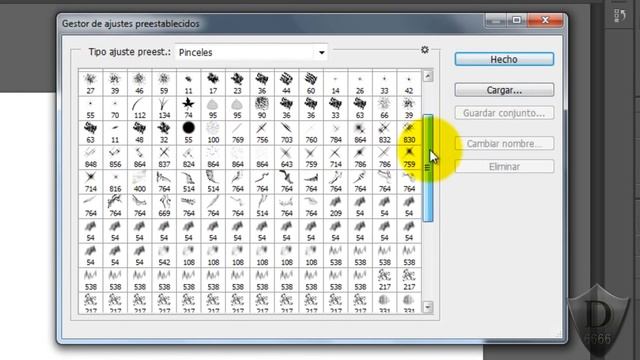Choose the brush preset labeled 400

click(x=140, y=182)
